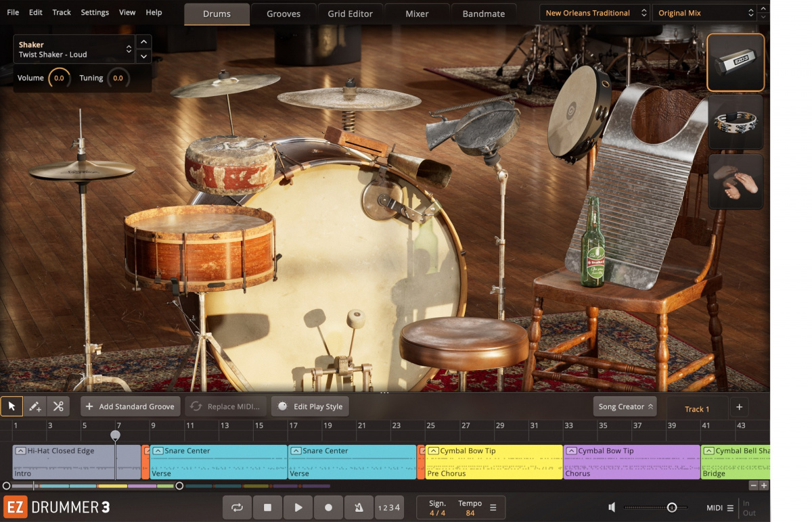The image size is (812, 522).
Task: Switch to the Mixer tab
Action: [x=417, y=14]
